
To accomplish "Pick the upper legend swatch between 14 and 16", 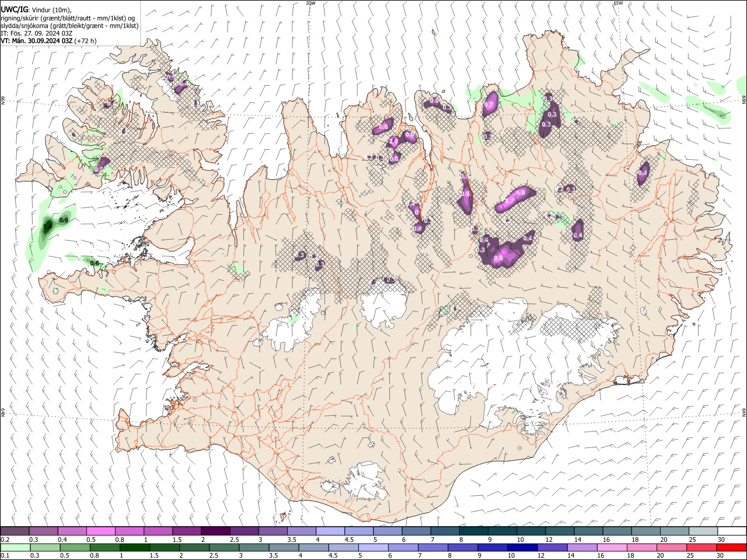I will pos(588,531).
